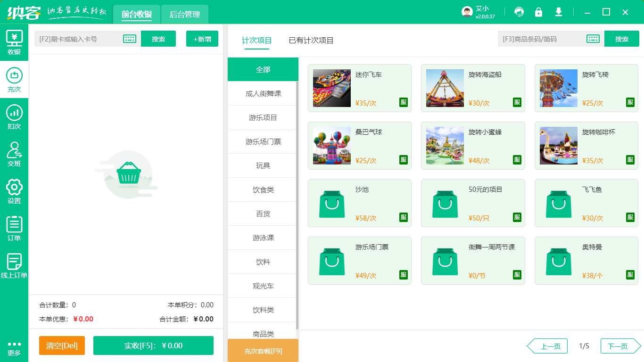Open the 线上订单 online orders icon

tap(14, 262)
